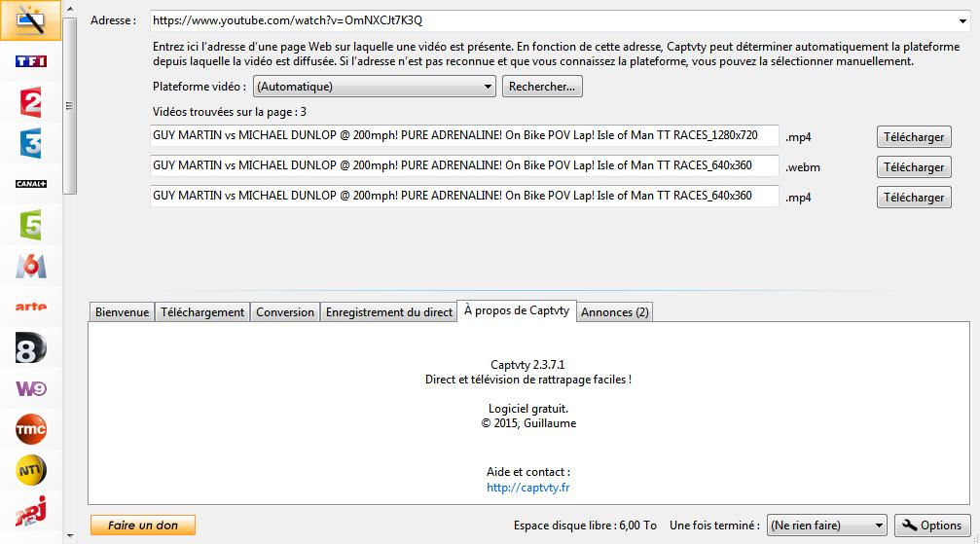The image size is (980, 544).
Task: Click the Rechercher... button
Action: pos(542,87)
